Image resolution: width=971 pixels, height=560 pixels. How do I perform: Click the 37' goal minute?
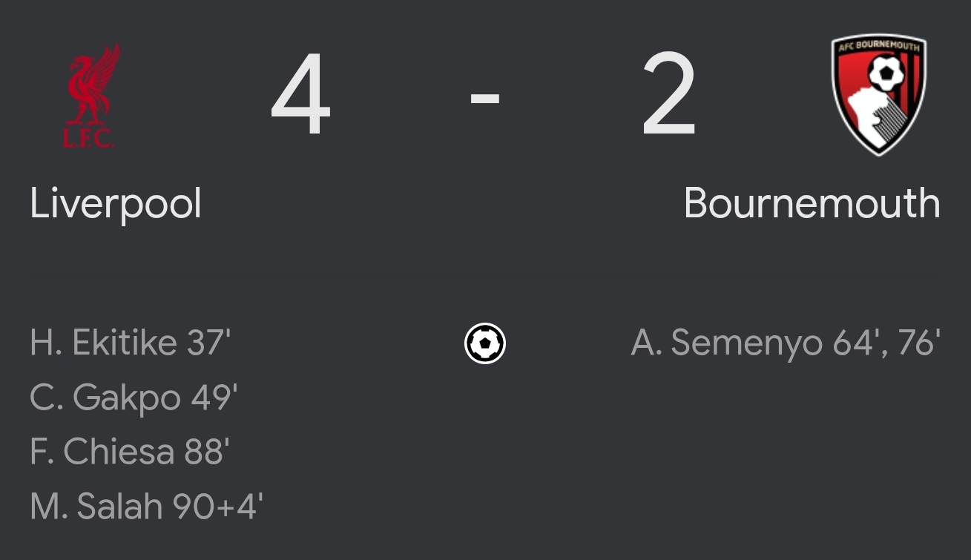point(208,343)
